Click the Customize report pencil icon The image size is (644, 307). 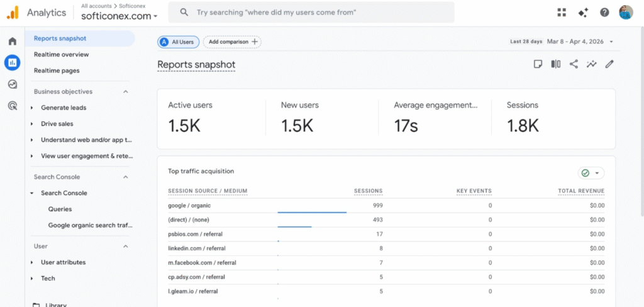point(609,64)
